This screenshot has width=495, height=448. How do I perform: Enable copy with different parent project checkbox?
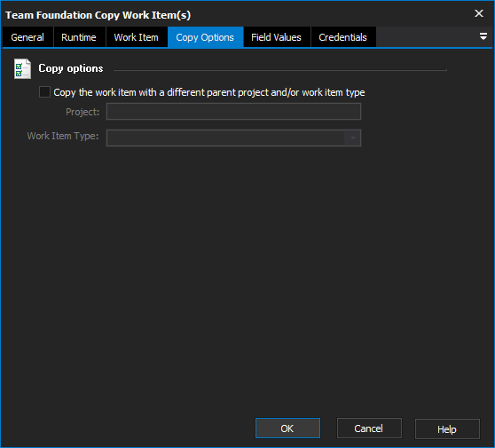(x=44, y=92)
